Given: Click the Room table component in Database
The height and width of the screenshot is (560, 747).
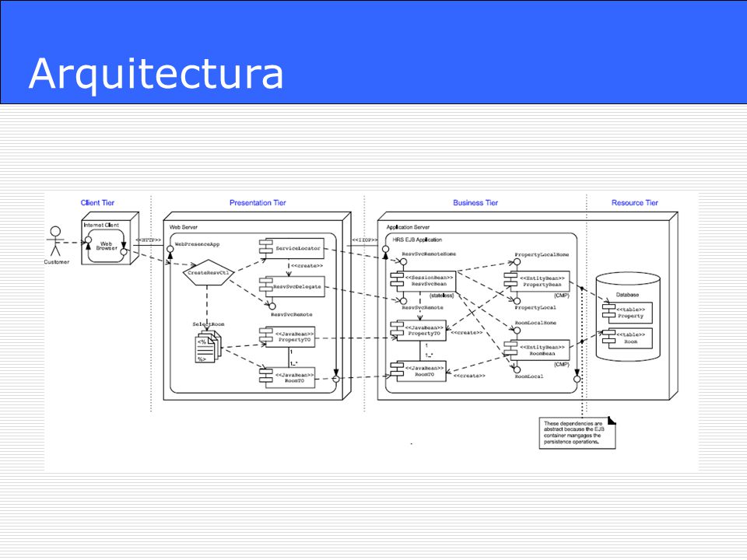Looking at the screenshot, I should click(627, 338).
